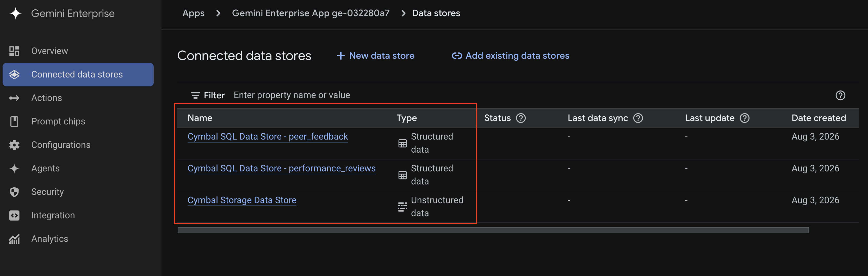Viewport: 868px width, 276px height.
Task: Click the Last data sync column header
Action: pos(598,118)
